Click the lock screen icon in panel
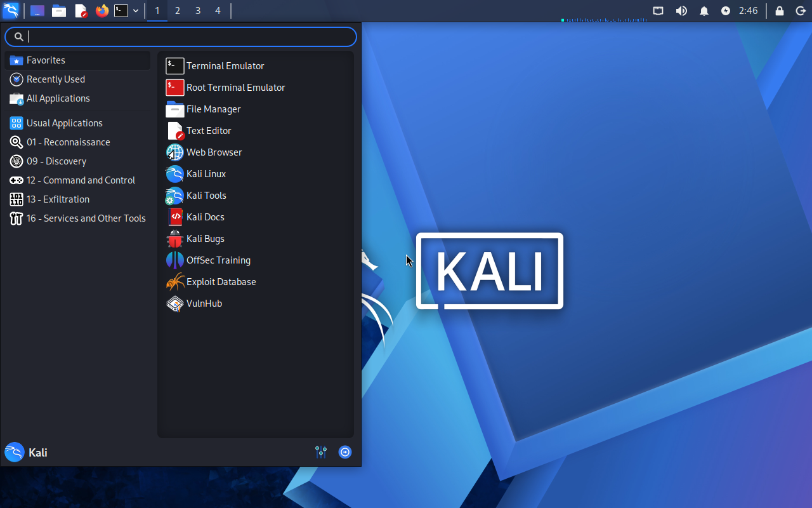 point(780,11)
